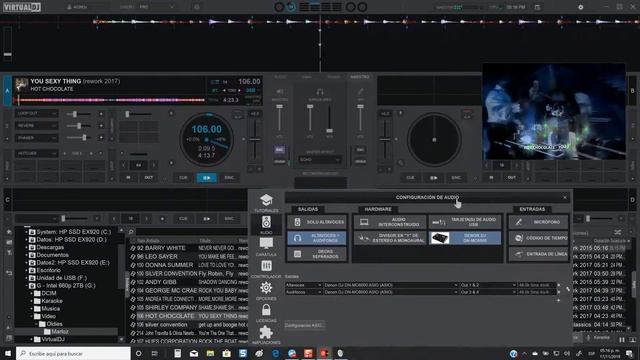Screen dimensions: 640x360
Task: Click the play/pause button on deck A
Action: tap(207, 178)
